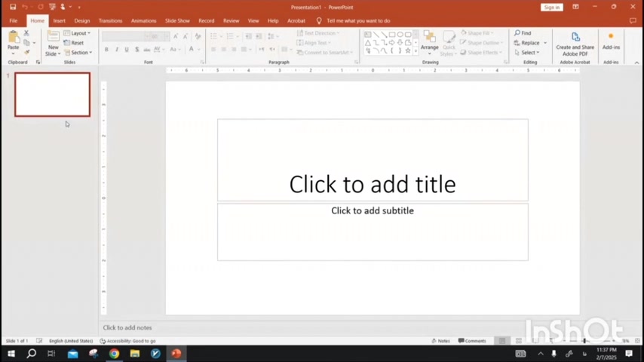Viewport: 644px width, 362px height.
Task: Launch Chrome from the Windows taskbar
Action: click(x=114, y=353)
